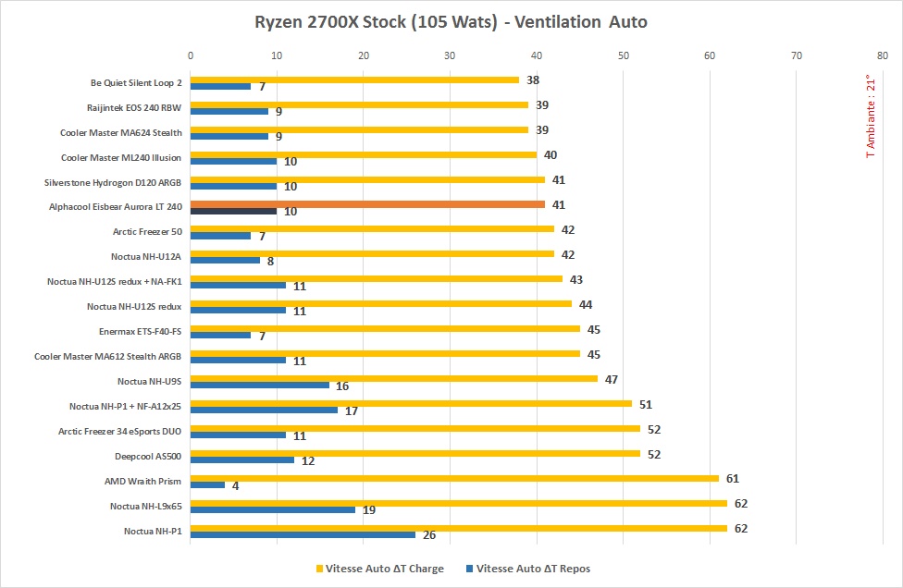Click the axis value 80 at top

tap(882, 55)
